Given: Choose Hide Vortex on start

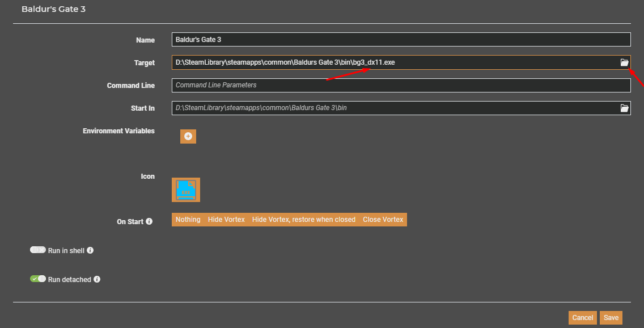Looking at the screenshot, I should [226, 220].
